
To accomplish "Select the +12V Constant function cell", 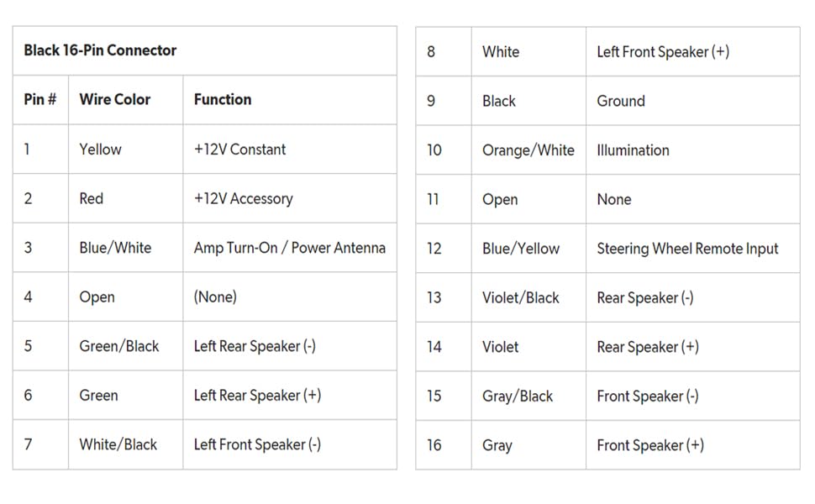I will tap(239, 150).
